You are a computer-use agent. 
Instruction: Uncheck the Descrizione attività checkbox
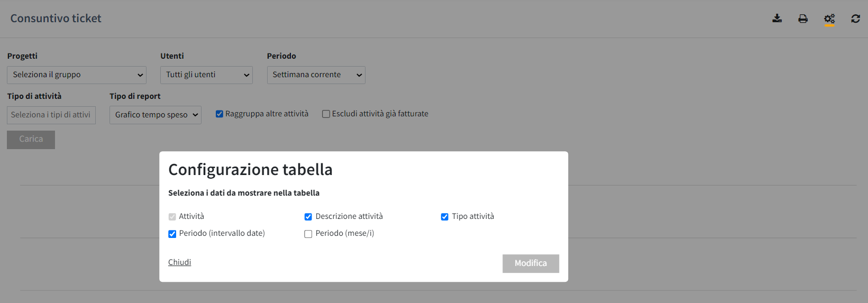308,217
